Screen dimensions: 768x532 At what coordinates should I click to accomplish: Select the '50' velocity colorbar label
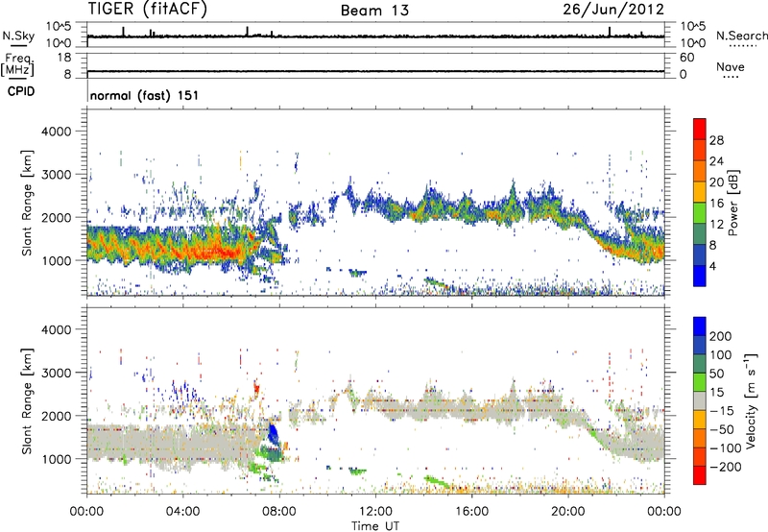pyautogui.click(x=716, y=374)
